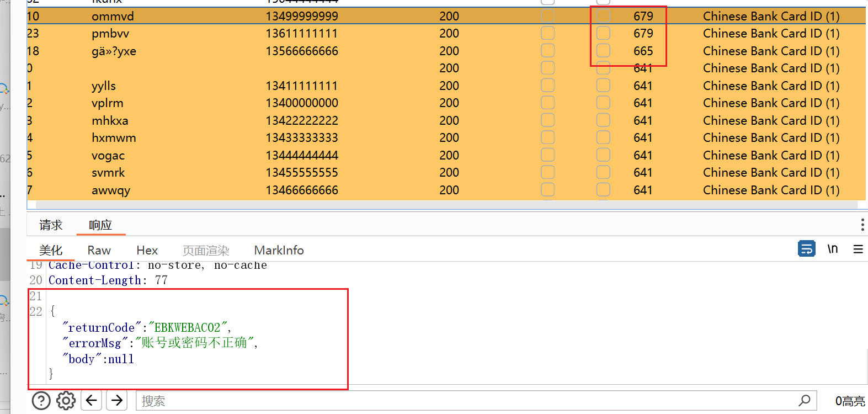Select the payload cell 'gä»?yxe'
The height and width of the screenshot is (414, 868).
[x=114, y=51]
